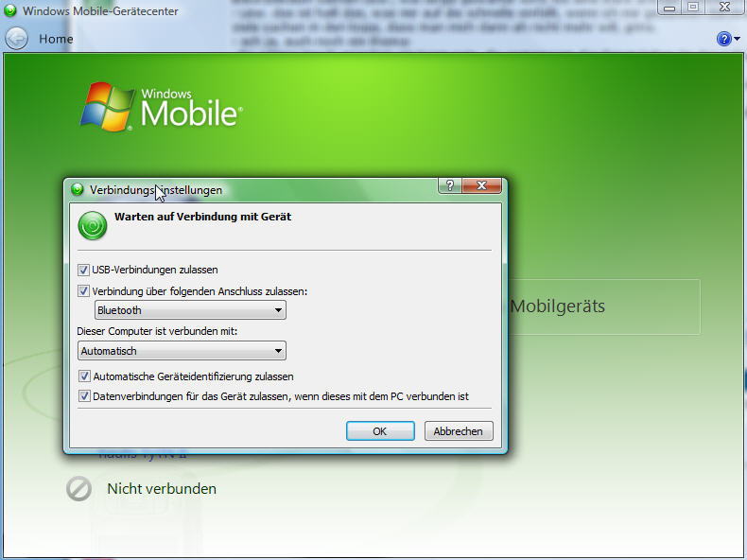
Task: Open the blue help icon menu
Action: [x=723, y=39]
